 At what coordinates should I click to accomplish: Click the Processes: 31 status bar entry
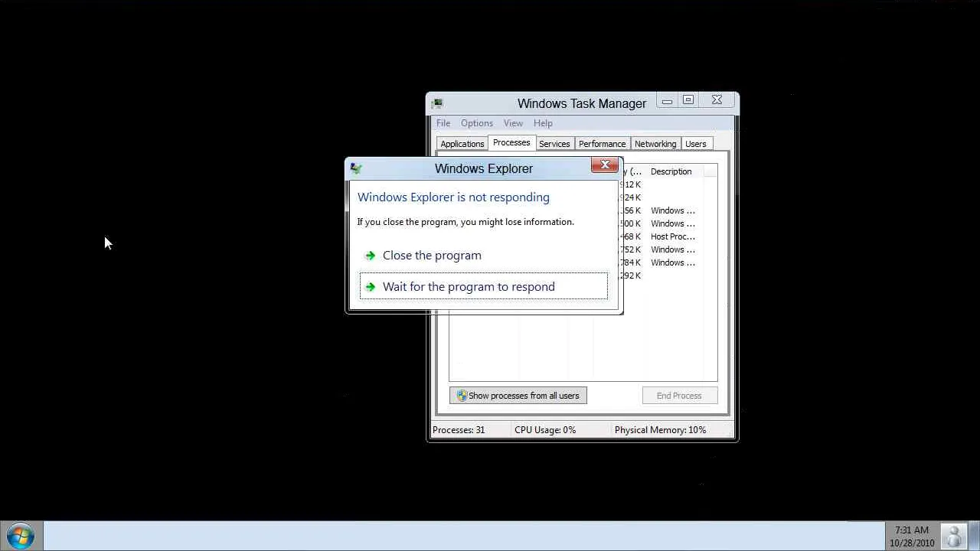click(459, 430)
